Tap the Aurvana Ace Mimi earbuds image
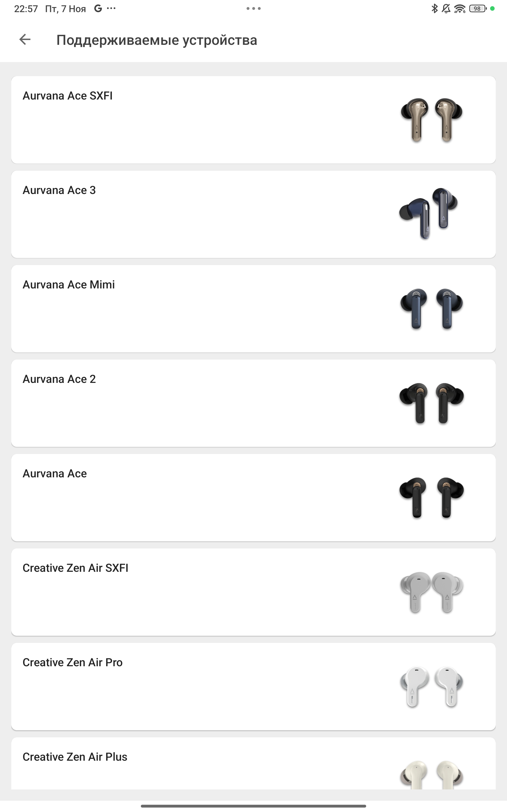Screen dimensions: 507x812 pos(431,309)
